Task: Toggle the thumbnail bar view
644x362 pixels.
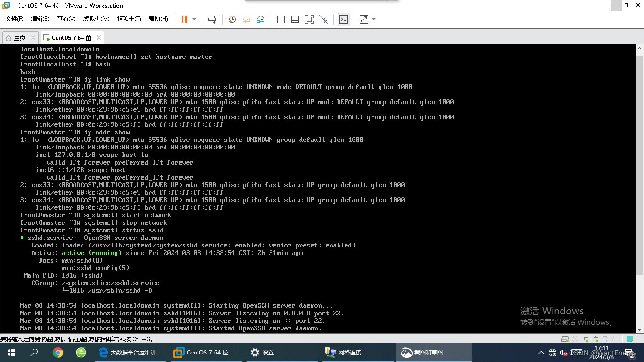Action: 295,19
